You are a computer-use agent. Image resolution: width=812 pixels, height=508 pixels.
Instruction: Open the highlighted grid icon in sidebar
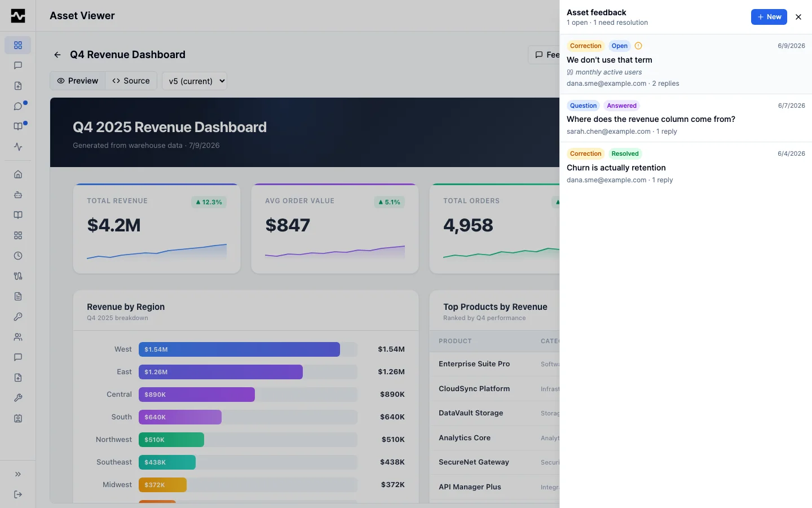[18, 45]
